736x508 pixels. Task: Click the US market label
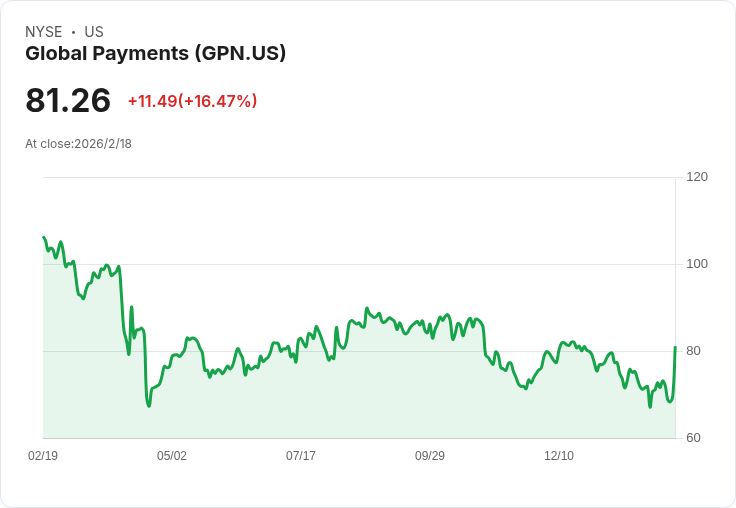(x=94, y=32)
